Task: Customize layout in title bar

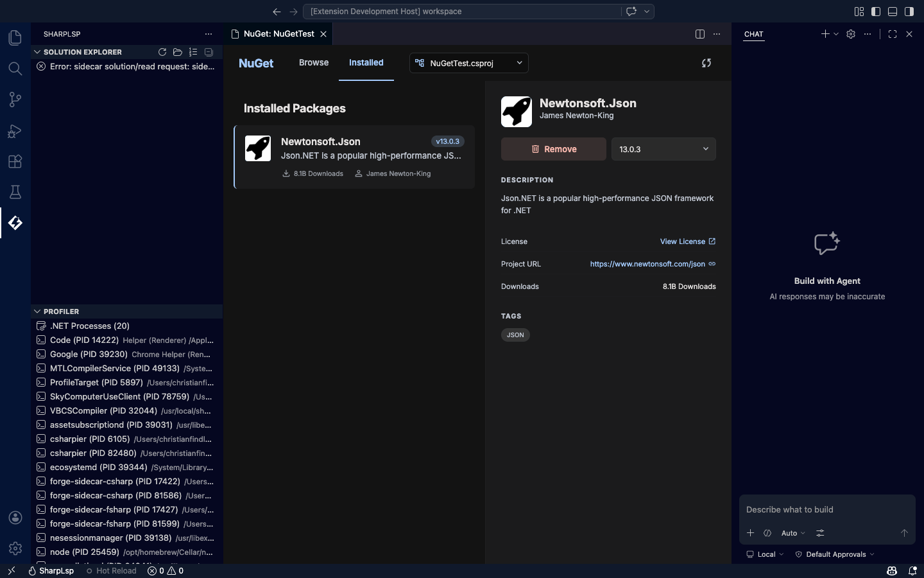Action: (x=859, y=12)
